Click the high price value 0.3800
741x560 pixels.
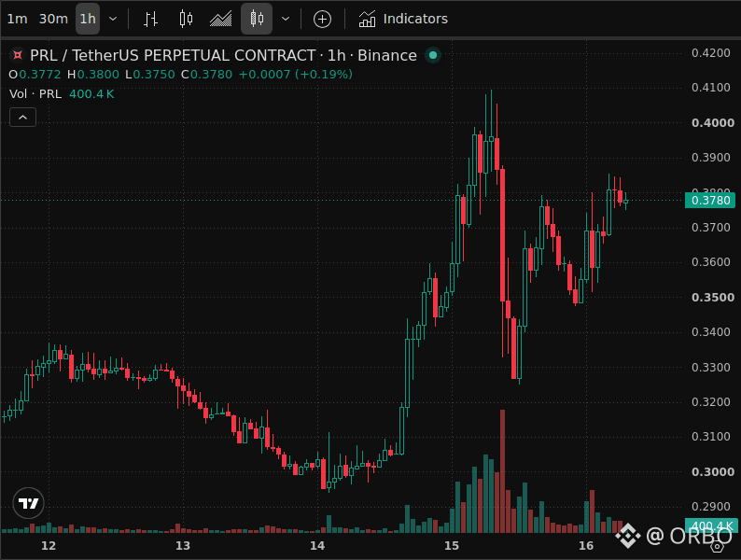[x=98, y=75]
